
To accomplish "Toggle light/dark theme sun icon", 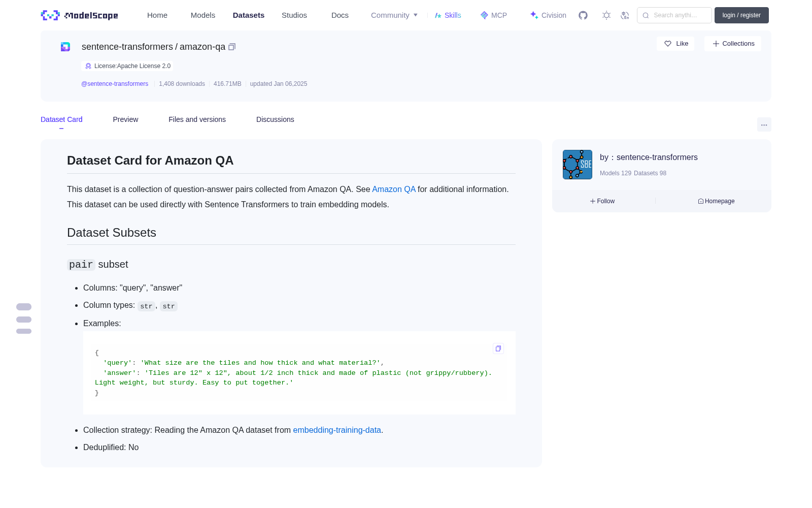I will pyautogui.click(x=606, y=15).
